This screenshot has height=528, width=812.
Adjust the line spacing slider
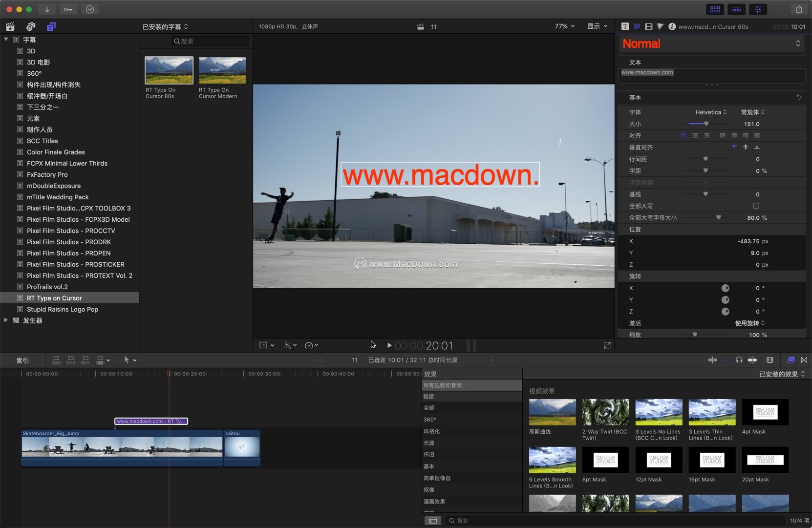[x=705, y=159]
